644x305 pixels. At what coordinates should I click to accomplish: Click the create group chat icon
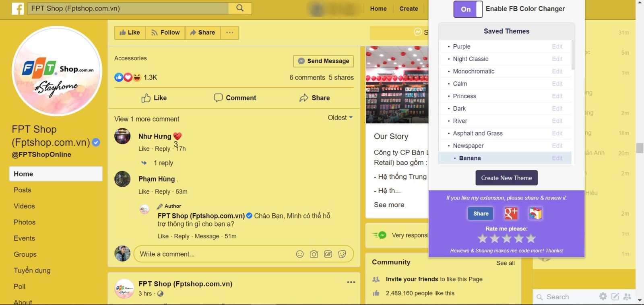(x=627, y=297)
